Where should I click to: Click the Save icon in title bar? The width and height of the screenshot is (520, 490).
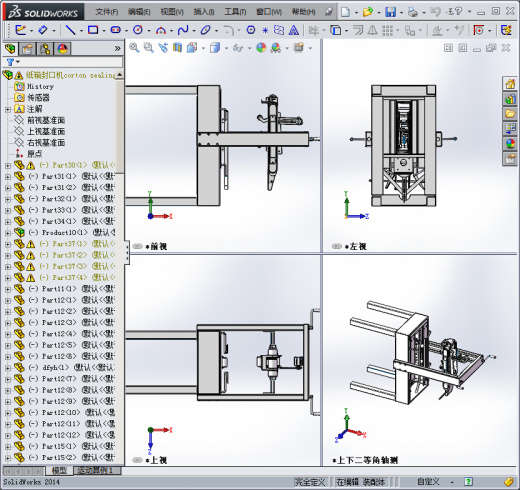[390, 12]
